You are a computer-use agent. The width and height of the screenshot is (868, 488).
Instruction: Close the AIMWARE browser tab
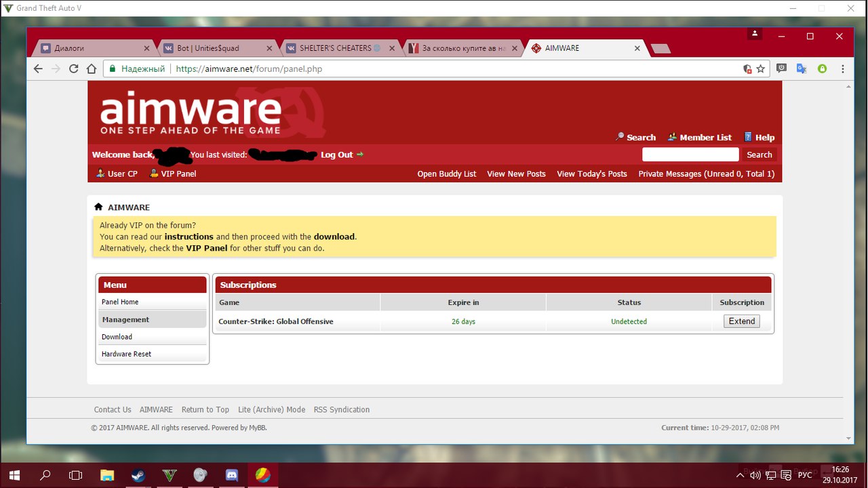[637, 48]
